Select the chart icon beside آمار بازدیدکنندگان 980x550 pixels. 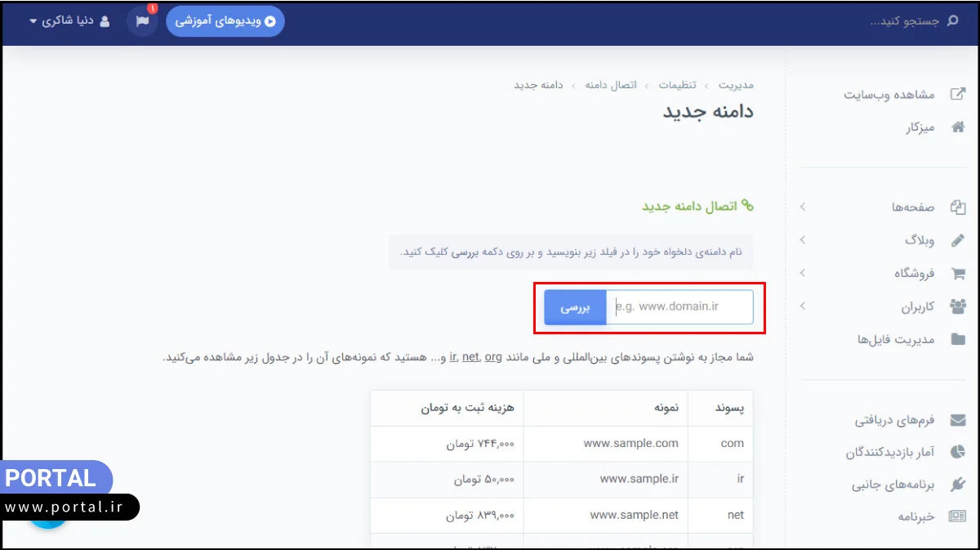pos(957,450)
